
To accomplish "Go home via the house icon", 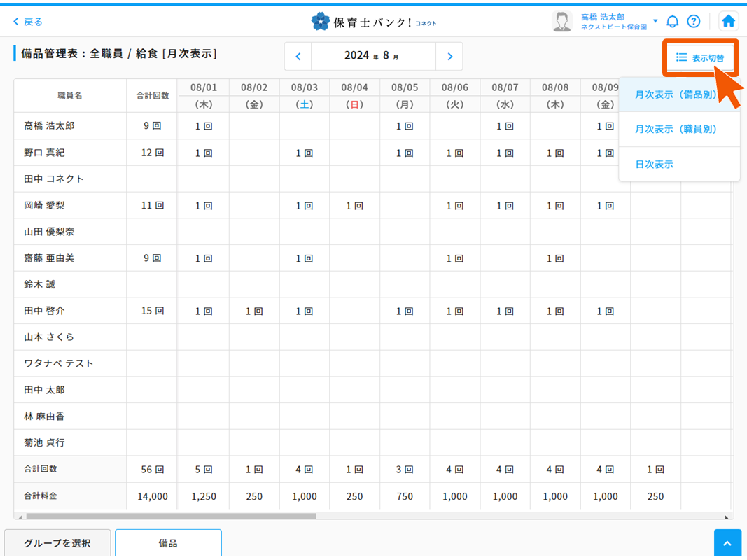I will point(728,21).
